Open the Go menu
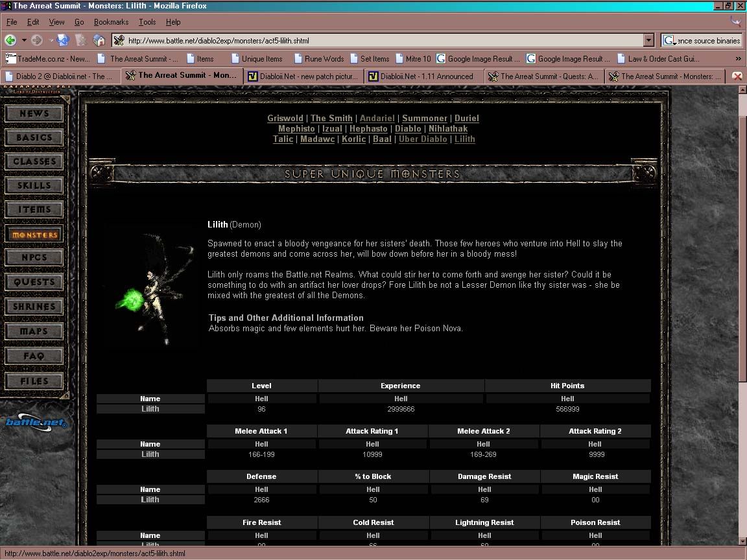Screen dimensions: 747x560 [79, 22]
